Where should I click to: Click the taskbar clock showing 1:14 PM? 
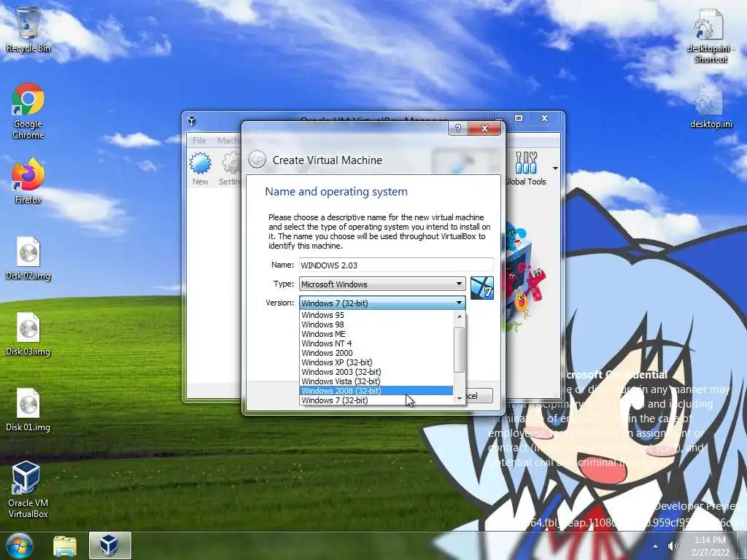711,546
